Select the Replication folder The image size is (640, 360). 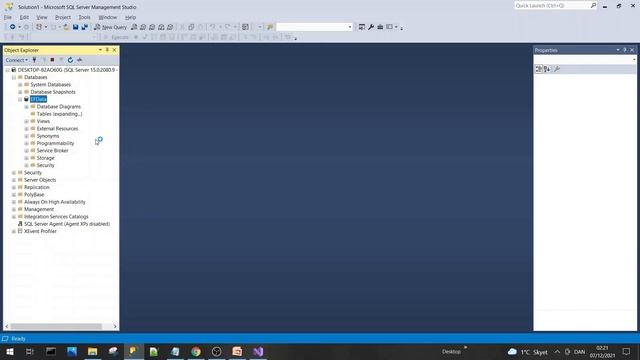37,187
